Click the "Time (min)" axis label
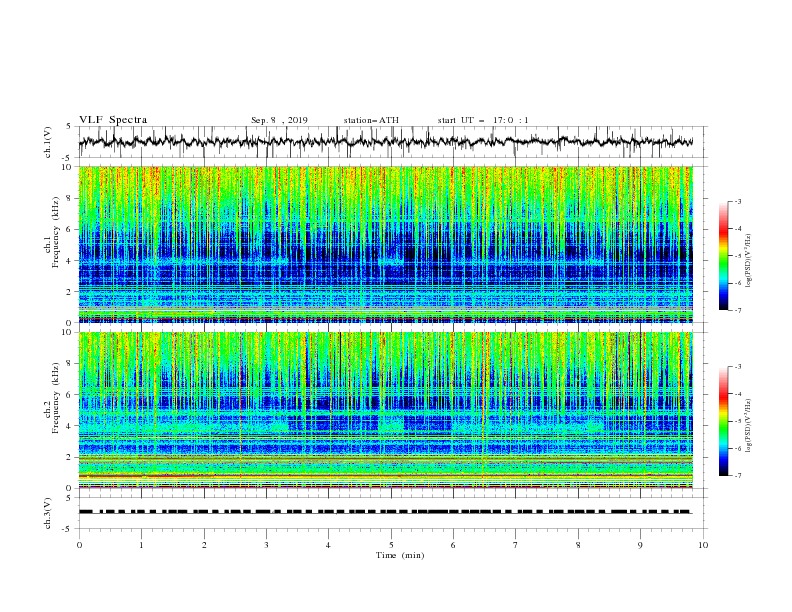 point(400,555)
